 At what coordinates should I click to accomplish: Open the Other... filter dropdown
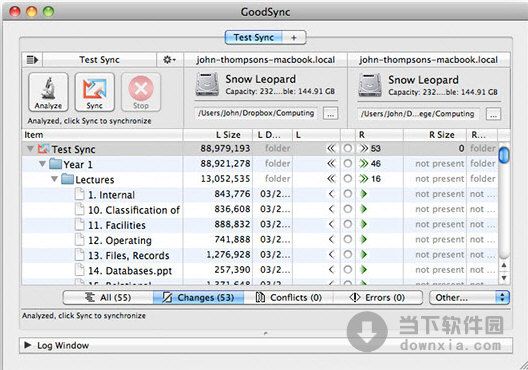pyautogui.click(x=469, y=298)
